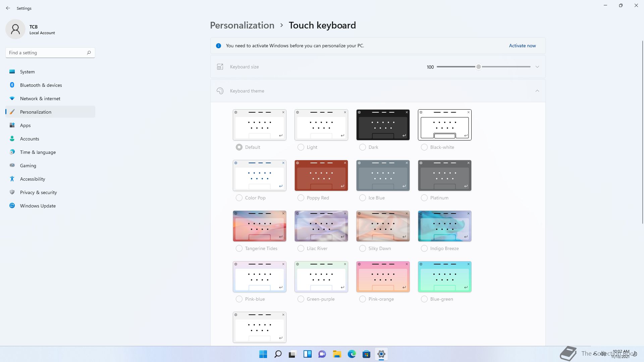Click the Personalization breadcrumb link
Screen dimensions: 644x362
(x=242, y=25)
